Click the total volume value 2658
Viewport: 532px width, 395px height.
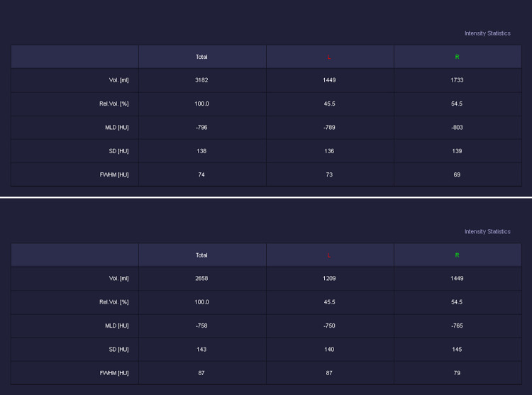201,279
